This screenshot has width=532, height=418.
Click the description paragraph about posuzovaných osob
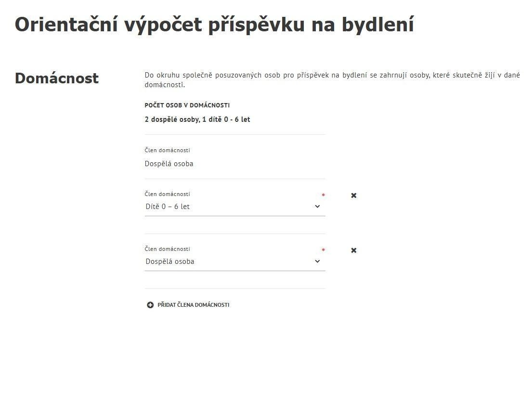coord(332,80)
